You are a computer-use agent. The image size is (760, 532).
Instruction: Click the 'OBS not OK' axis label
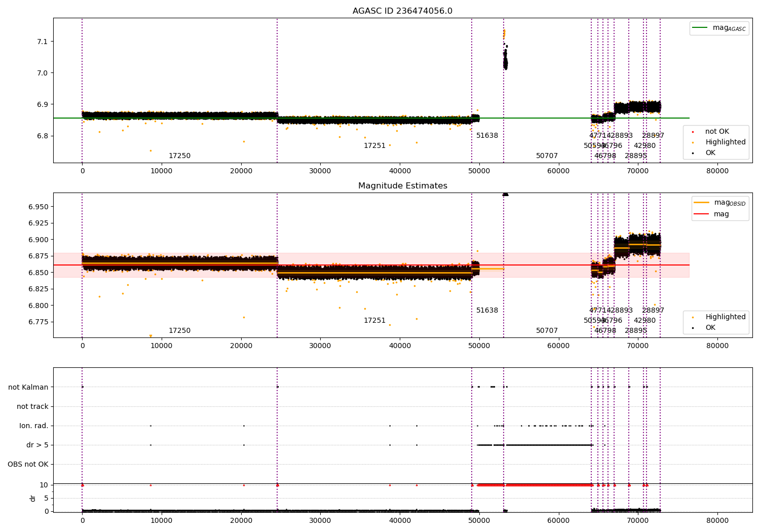tap(28, 464)
